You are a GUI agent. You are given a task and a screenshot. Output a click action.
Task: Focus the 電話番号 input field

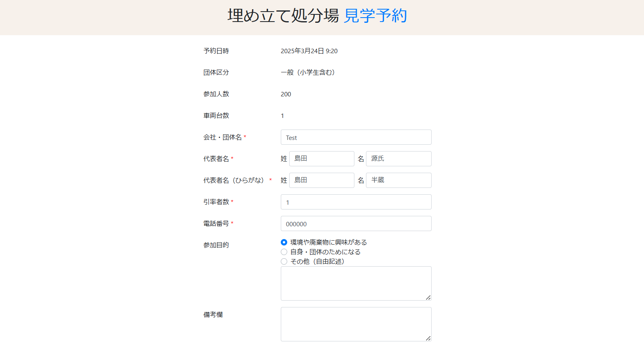point(356,223)
